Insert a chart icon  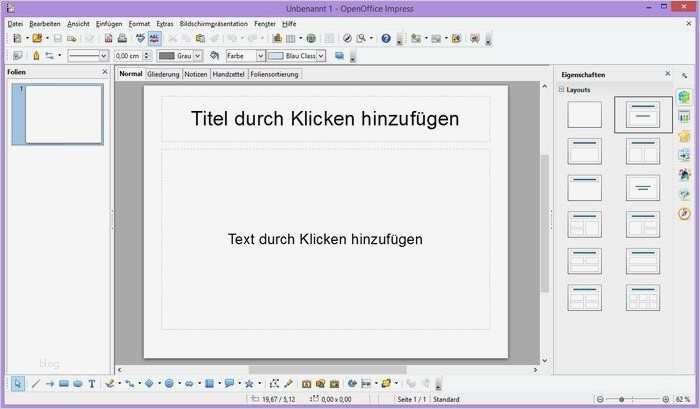point(277,39)
